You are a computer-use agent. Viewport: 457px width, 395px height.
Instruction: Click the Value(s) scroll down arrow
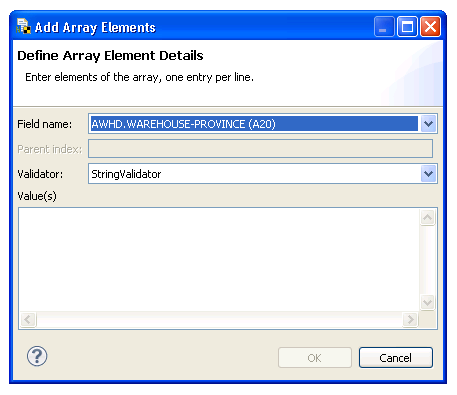pos(427,302)
